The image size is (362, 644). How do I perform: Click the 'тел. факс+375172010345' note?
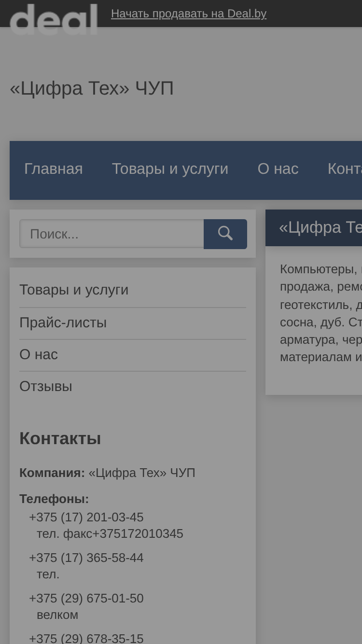110,533
